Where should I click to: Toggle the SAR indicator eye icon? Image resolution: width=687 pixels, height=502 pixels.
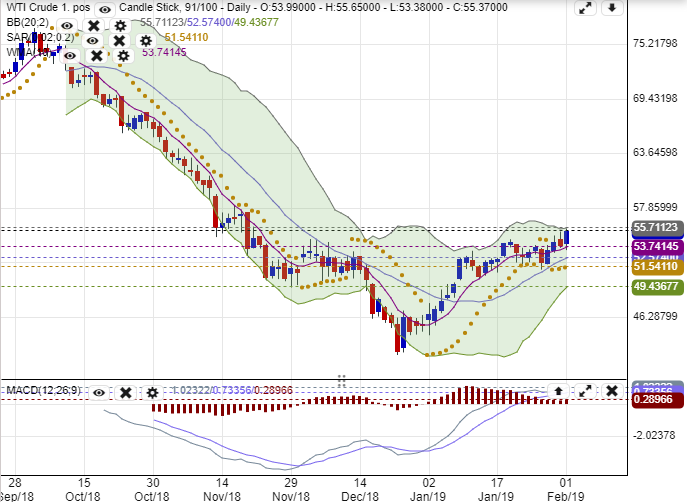pyautogui.click(x=92, y=41)
